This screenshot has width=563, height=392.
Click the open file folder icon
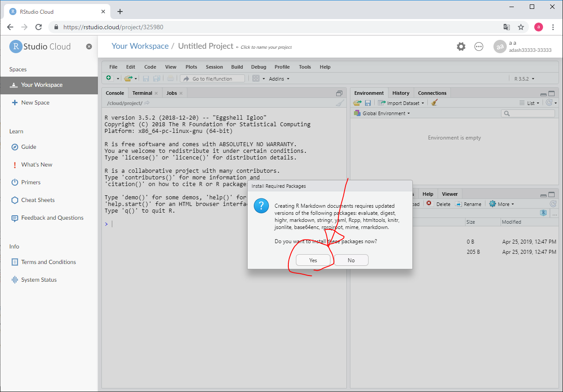[x=128, y=78]
